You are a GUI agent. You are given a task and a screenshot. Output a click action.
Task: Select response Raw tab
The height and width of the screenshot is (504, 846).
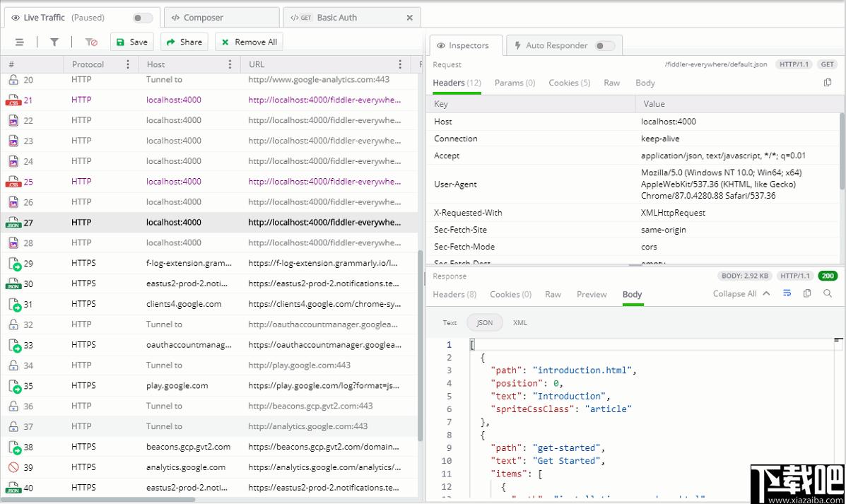(x=553, y=294)
